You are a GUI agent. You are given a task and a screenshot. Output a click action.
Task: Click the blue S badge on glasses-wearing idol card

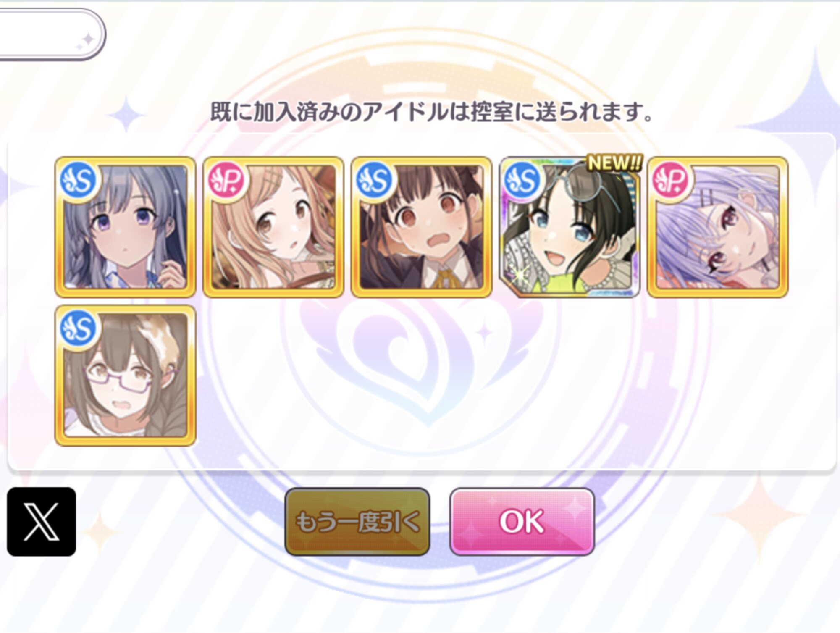click(x=78, y=328)
